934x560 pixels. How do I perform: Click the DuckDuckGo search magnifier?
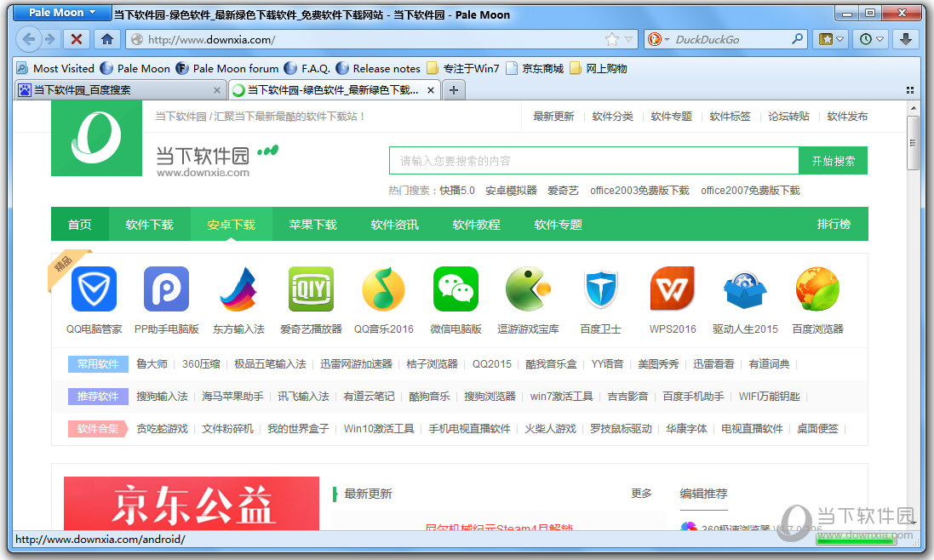(x=797, y=39)
